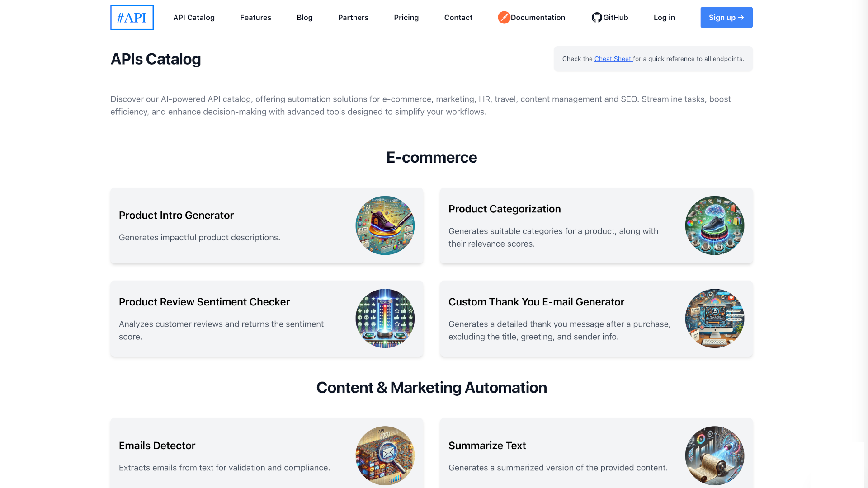The image size is (868, 488).
Task: Open the Cheat Sheet link
Action: (x=613, y=59)
